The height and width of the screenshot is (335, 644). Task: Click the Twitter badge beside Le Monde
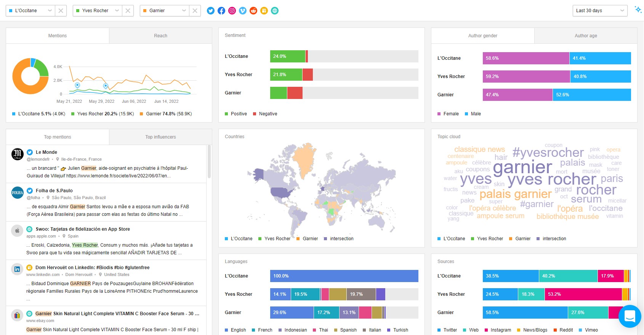point(30,152)
